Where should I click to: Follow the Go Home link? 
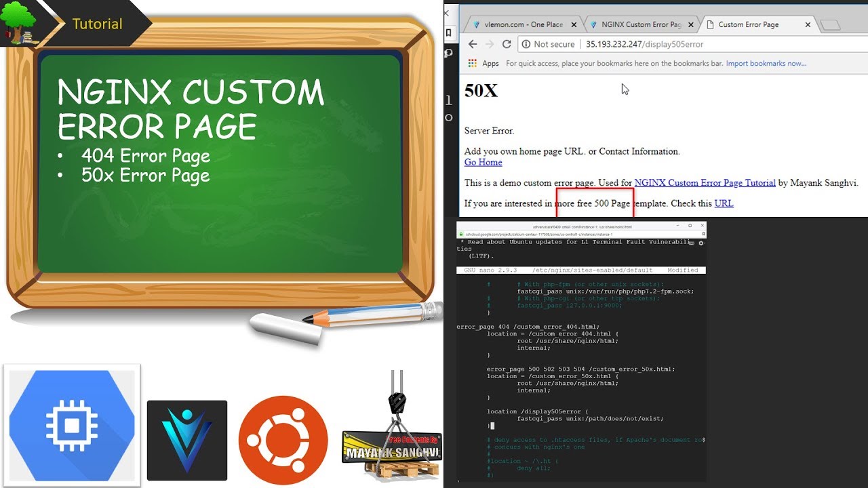pos(483,162)
